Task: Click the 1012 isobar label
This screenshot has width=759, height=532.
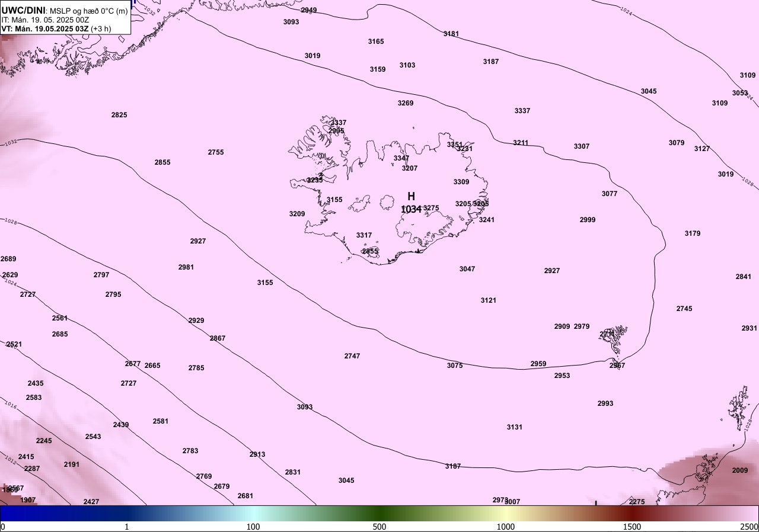Action: 10,459
